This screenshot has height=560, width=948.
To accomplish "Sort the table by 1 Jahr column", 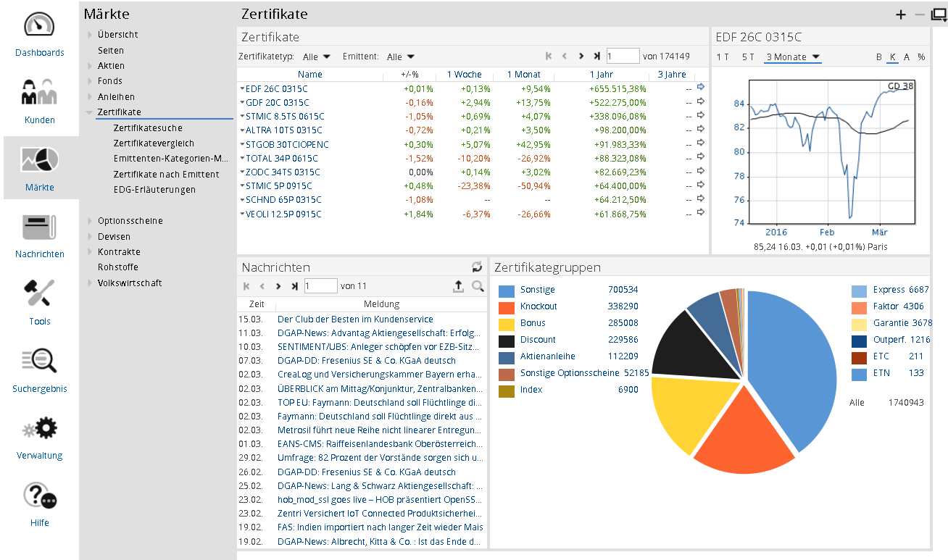I will pos(602,75).
